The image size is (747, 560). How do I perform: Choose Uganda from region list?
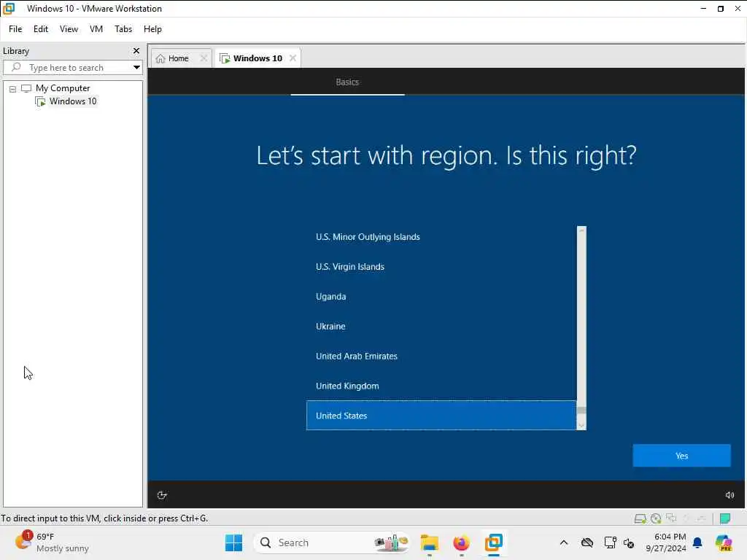[441, 297]
